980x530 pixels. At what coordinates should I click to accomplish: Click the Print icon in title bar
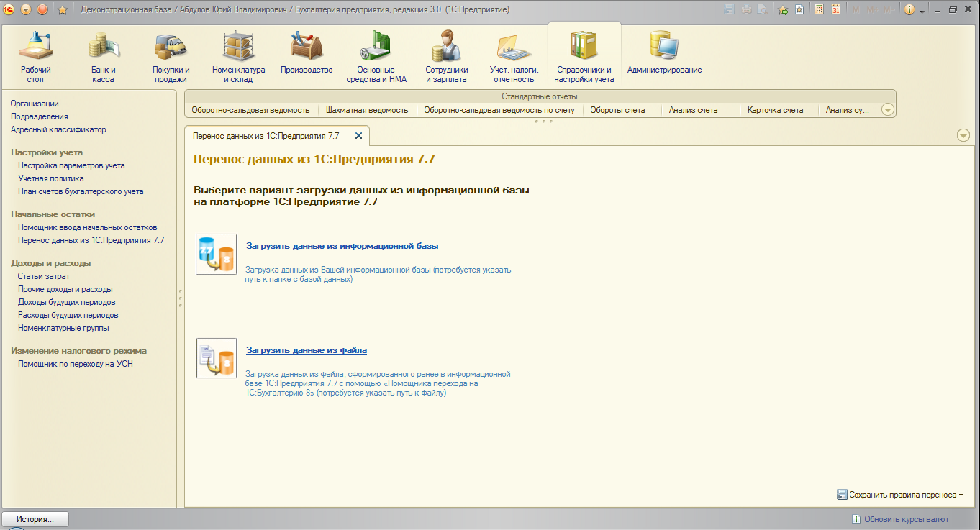tap(746, 9)
